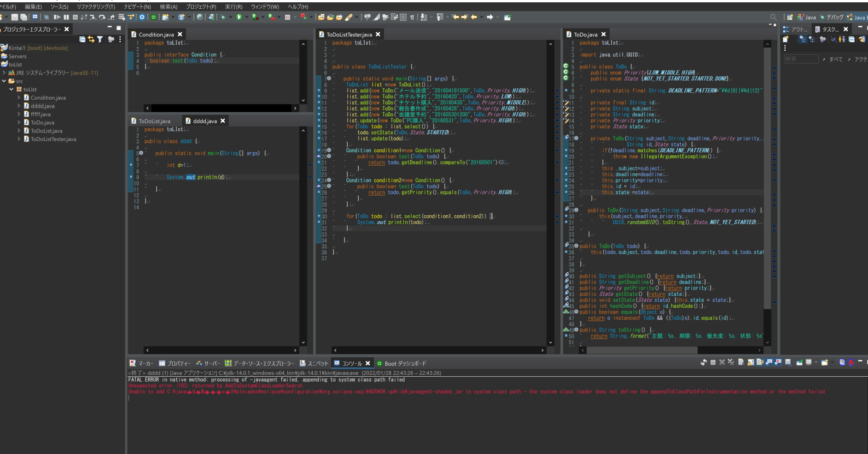Image resolution: width=868 pixels, height=454 pixels.
Task: Open the filter funnel in Project Explorer
Action: [100, 40]
